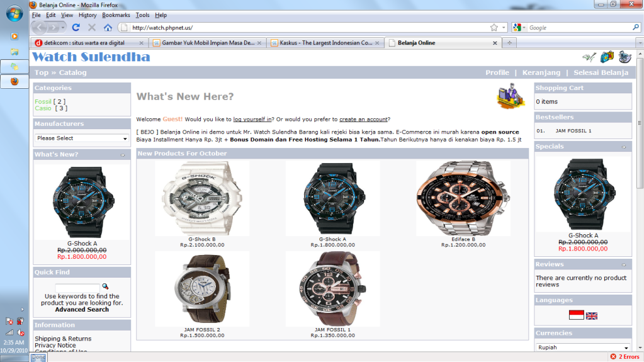Switch language to Indonesian flag

pyautogui.click(x=576, y=315)
